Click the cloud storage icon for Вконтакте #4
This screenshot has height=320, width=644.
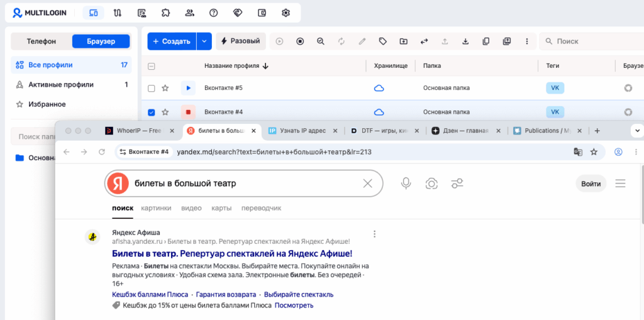pos(379,112)
